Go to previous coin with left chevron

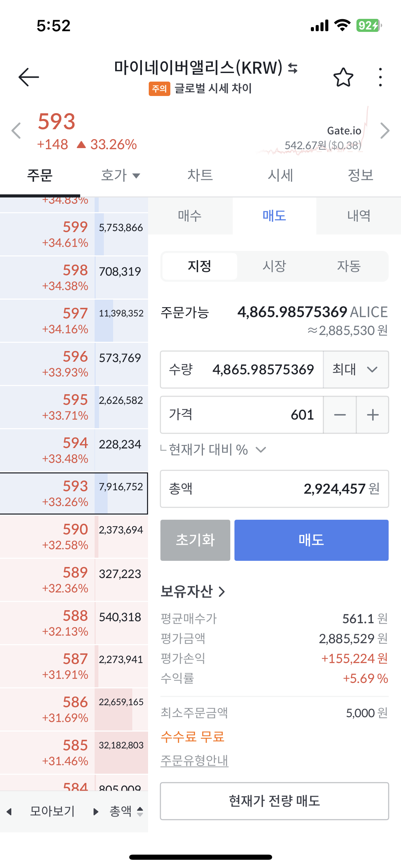(16, 131)
